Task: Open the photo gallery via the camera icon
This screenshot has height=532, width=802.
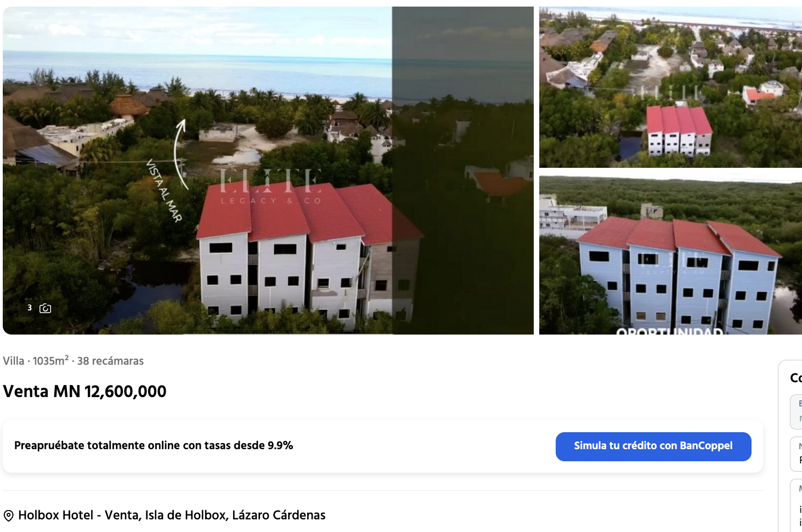Action: click(x=46, y=308)
